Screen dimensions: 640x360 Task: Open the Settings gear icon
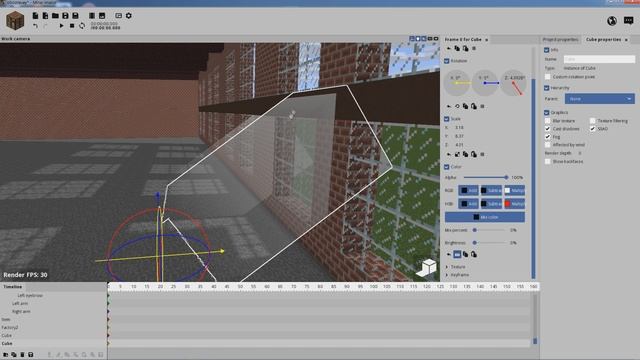(129, 16)
